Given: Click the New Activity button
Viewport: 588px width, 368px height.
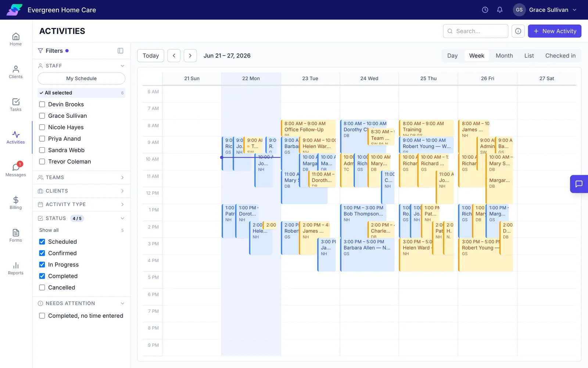Looking at the screenshot, I should (x=555, y=31).
